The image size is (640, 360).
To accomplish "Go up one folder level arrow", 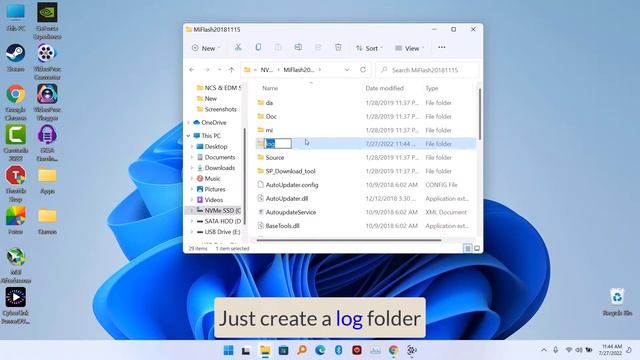I will click(x=231, y=70).
